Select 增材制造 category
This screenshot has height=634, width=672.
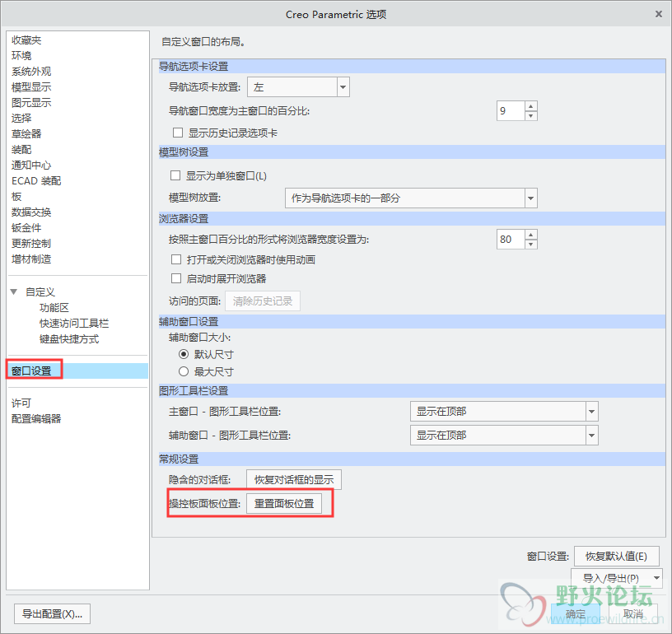(30, 259)
